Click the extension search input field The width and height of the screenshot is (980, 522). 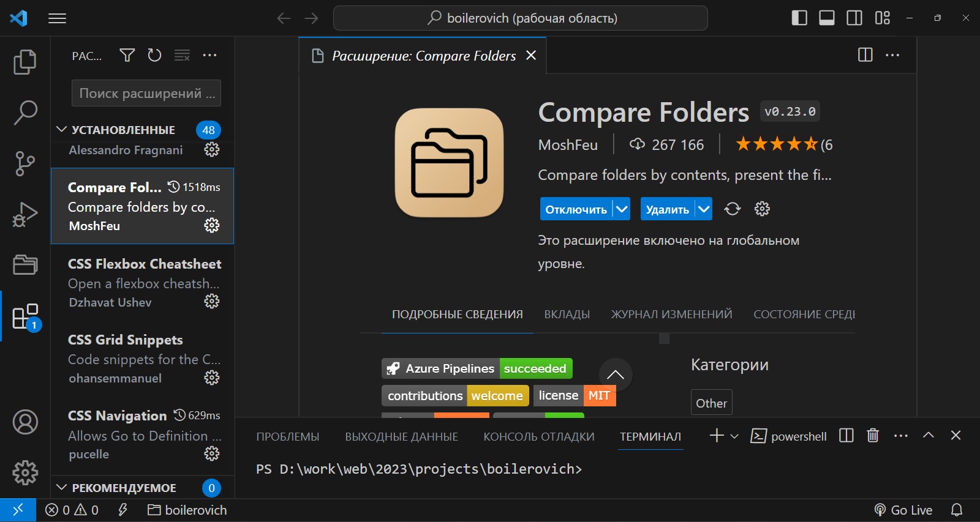146,93
